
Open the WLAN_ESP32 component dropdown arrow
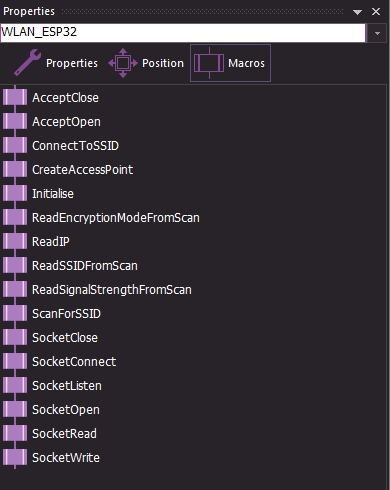377,33
